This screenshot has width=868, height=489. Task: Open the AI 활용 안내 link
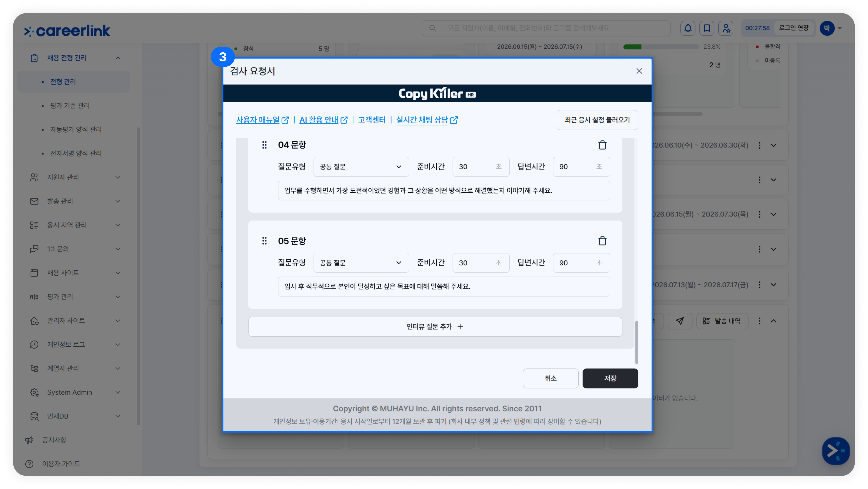[x=324, y=120]
